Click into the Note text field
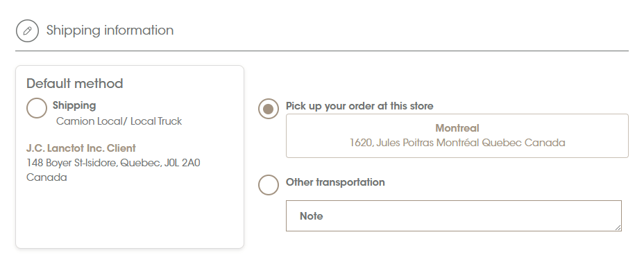644x273 pixels. coord(454,216)
